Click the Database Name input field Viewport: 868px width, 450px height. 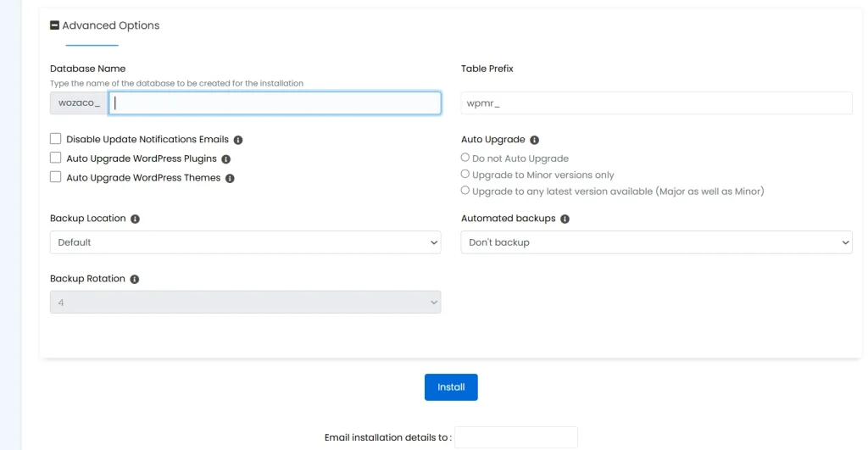coord(275,103)
